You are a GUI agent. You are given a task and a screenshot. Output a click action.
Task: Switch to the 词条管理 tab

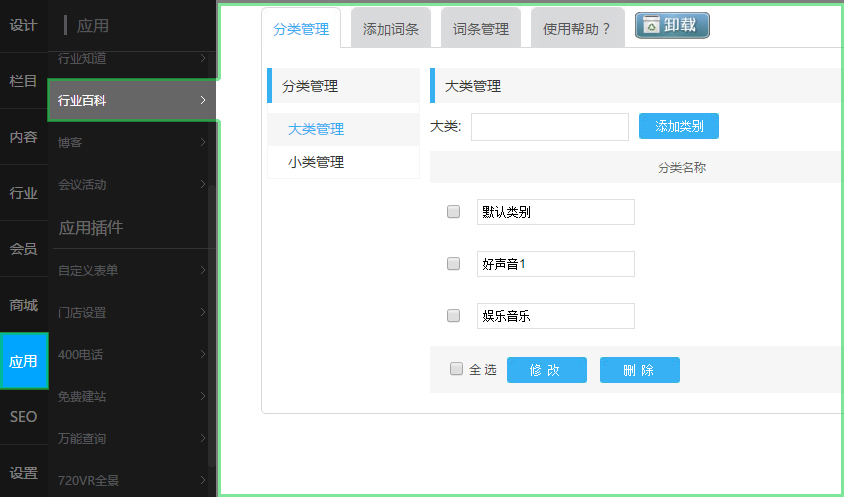pyautogui.click(x=481, y=29)
